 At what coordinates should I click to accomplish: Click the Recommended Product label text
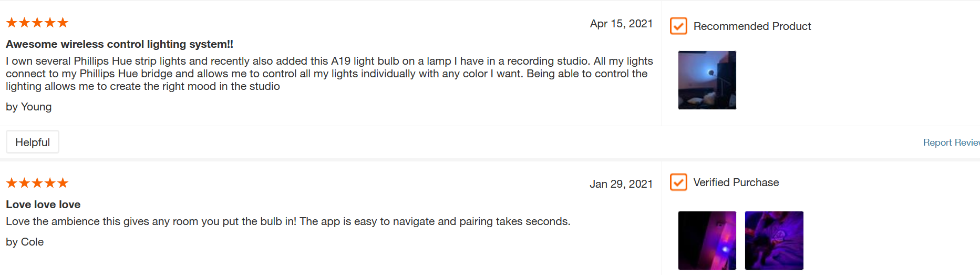[x=752, y=26]
